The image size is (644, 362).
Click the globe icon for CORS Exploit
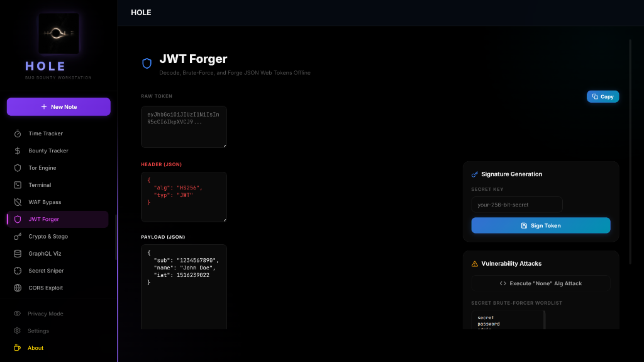[18, 288]
